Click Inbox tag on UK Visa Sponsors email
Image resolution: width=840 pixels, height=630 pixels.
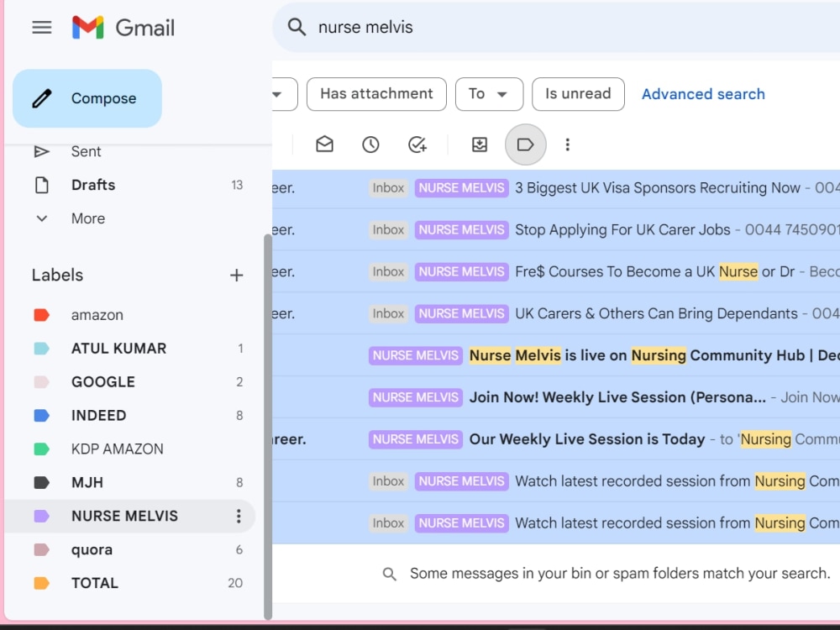pyautogui.click(x=388, y=188)
